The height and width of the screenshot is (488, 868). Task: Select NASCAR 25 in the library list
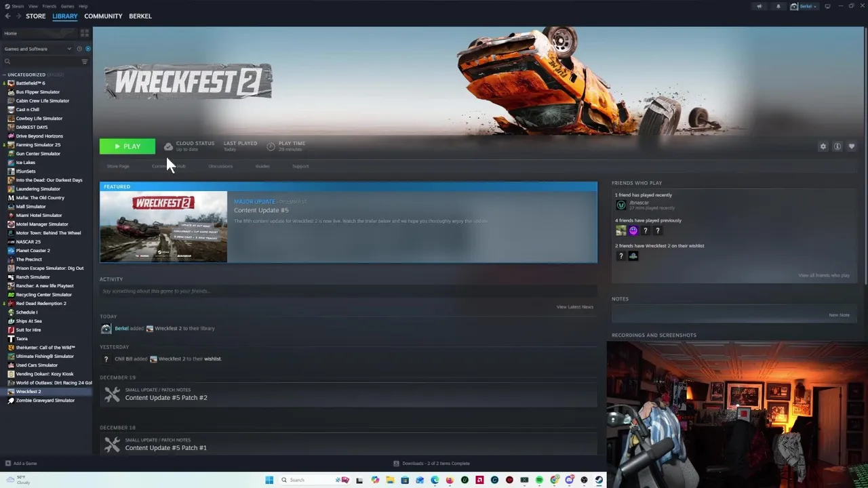(28, 241)
